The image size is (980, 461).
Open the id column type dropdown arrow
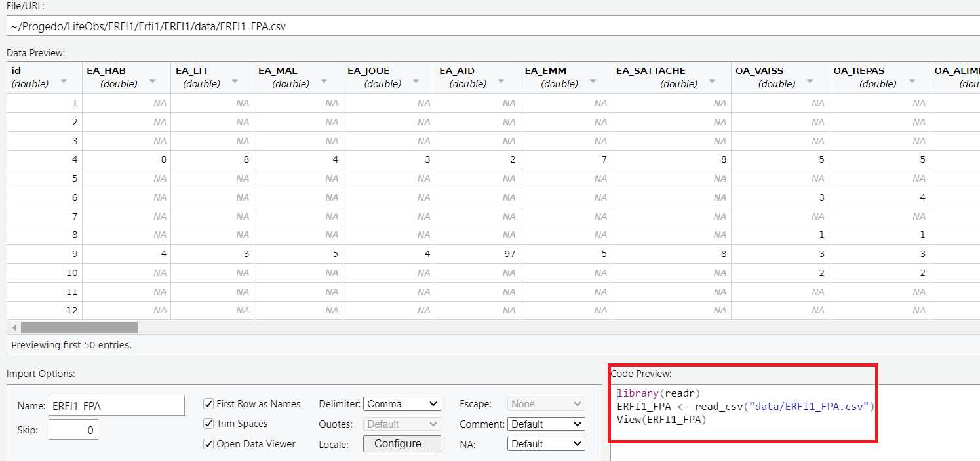64,81
